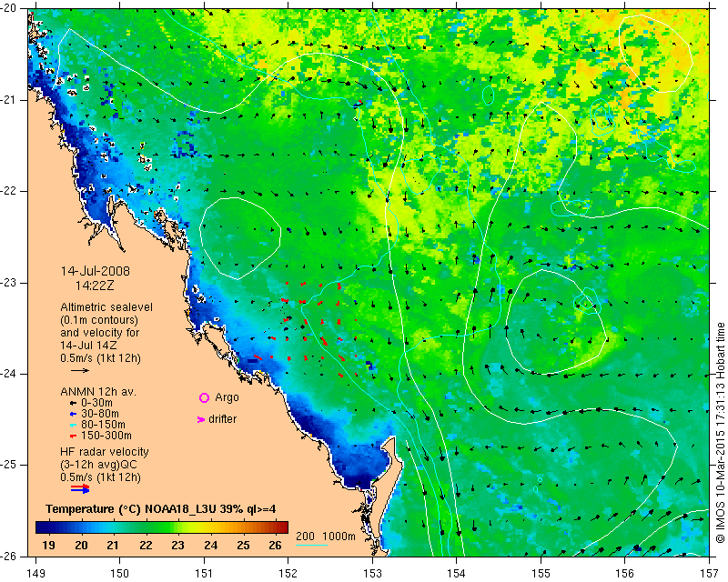Click the red-blue HF radar velocity arrows
This screenshot has height=582, width=728.
pos(80,488)
